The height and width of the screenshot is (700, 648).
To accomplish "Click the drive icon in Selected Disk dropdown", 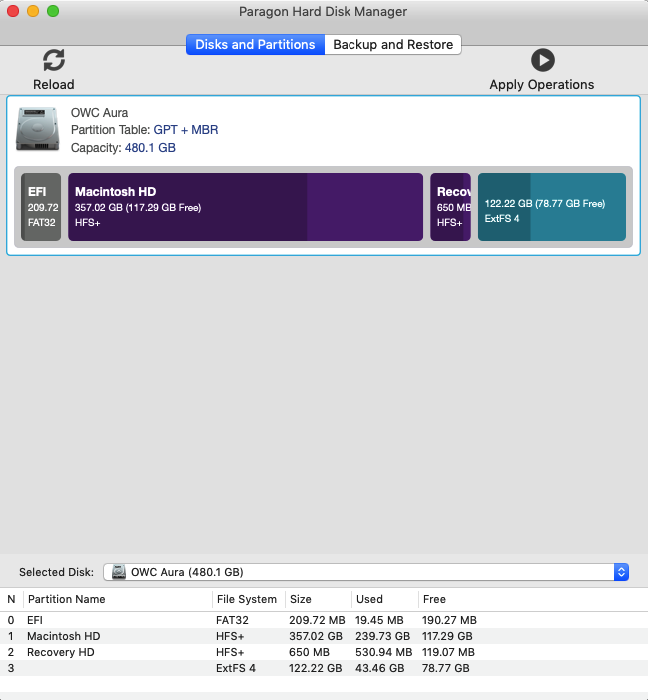I will click(x=118, y=572).
